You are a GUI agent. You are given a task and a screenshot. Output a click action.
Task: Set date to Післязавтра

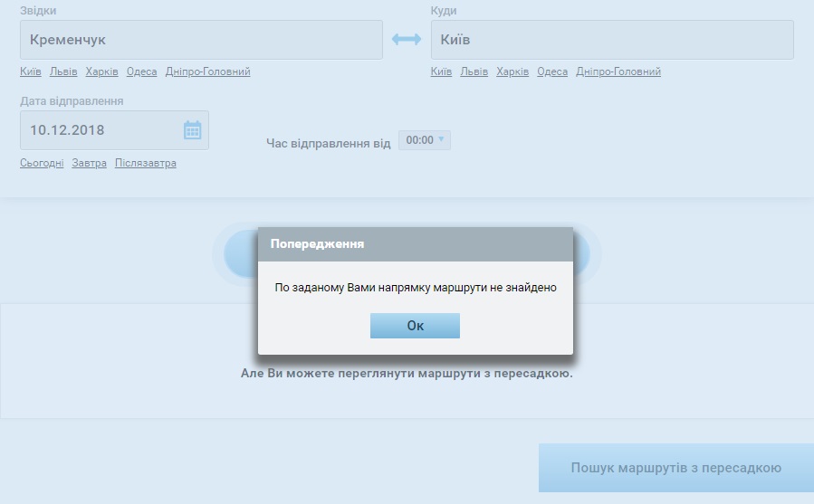pyautogui.click(x=146, y=164)
